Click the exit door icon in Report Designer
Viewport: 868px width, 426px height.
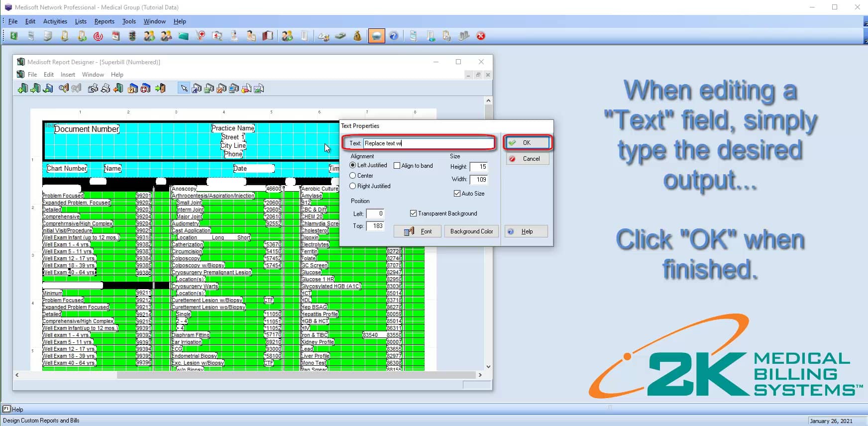tap(160, 89)
